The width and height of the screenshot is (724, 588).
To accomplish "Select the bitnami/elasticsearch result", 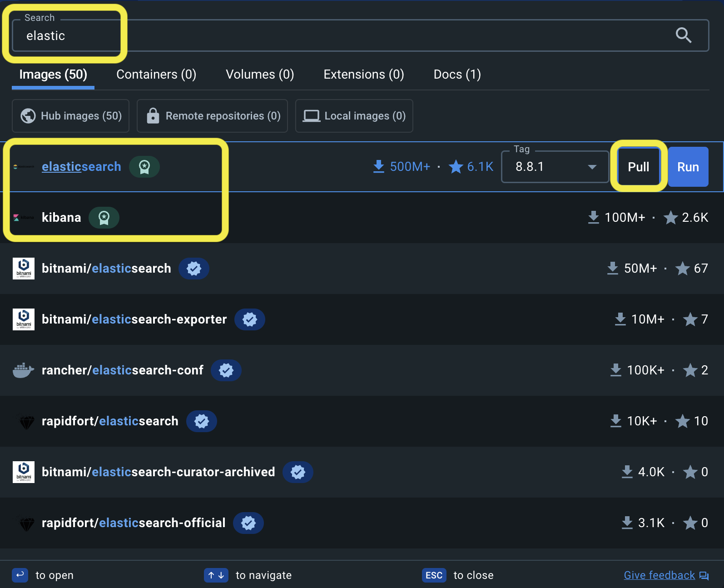I will (x=362, y=269).
